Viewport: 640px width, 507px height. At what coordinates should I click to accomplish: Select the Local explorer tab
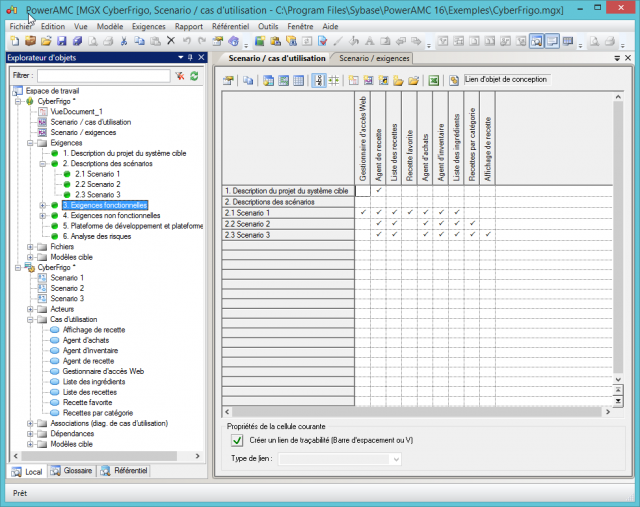tap(27, 471)
